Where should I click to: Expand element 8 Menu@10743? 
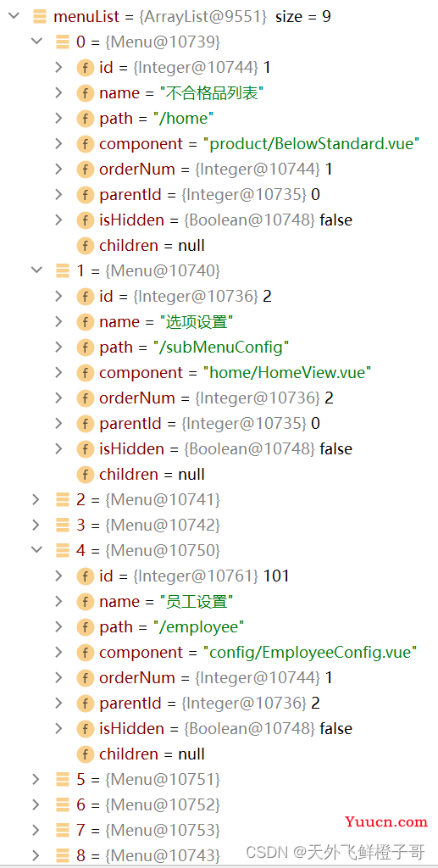click(36, 856)
